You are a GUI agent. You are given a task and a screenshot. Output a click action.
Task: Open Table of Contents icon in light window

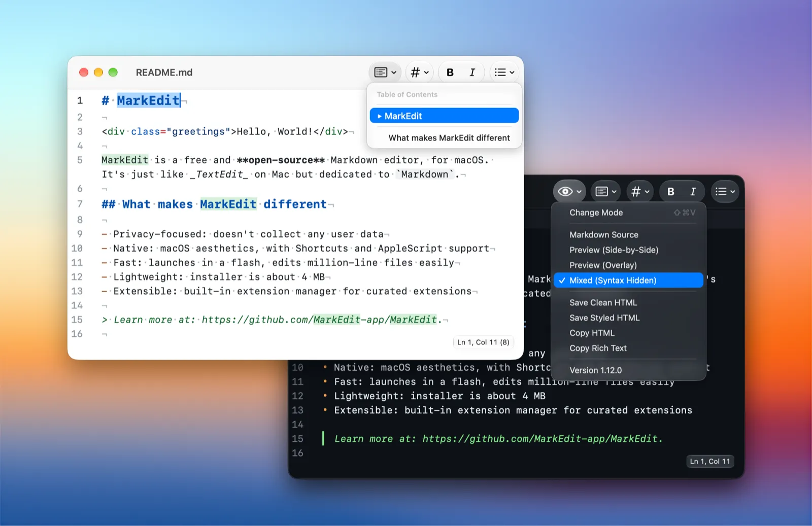(x=381, y=73)
